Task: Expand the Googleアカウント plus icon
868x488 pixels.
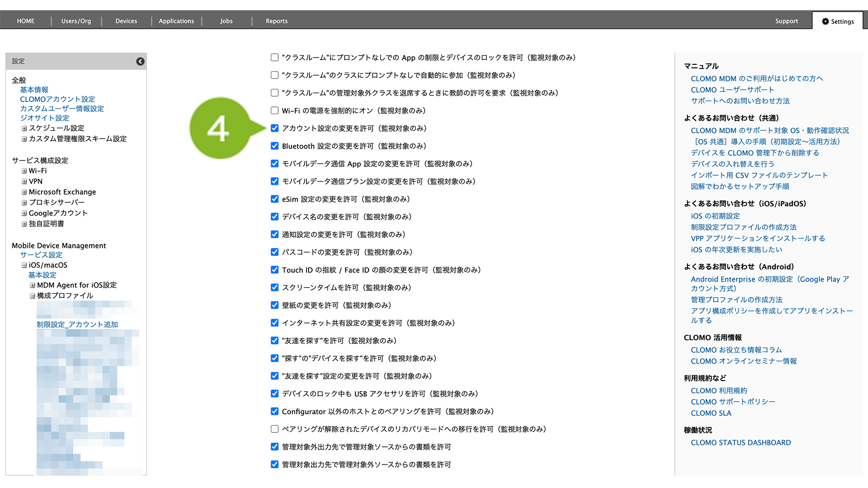Action: click(24, 213)
